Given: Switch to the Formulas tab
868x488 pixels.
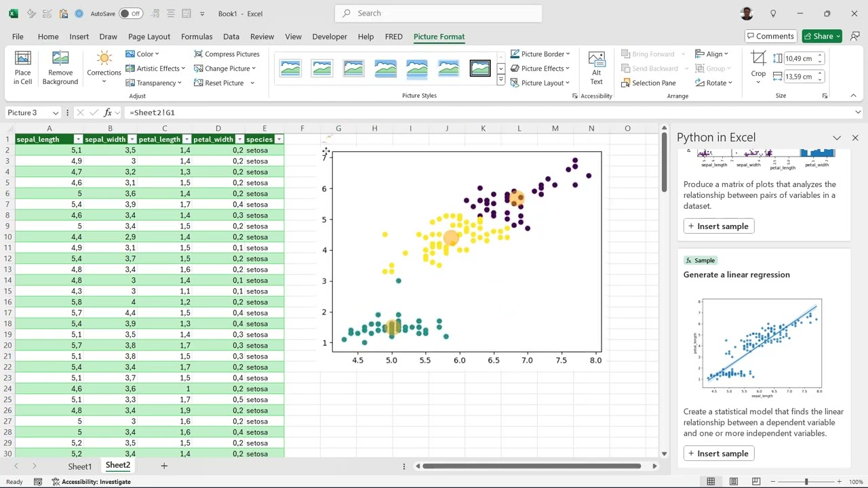Looking at the screenshot, I should pyautogui.click(x=197, y=37).
